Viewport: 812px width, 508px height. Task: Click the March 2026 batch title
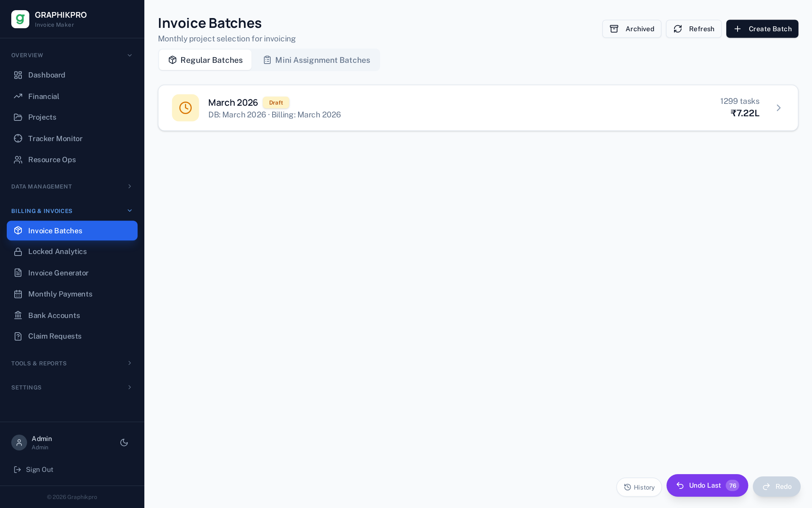coord(233,103)
